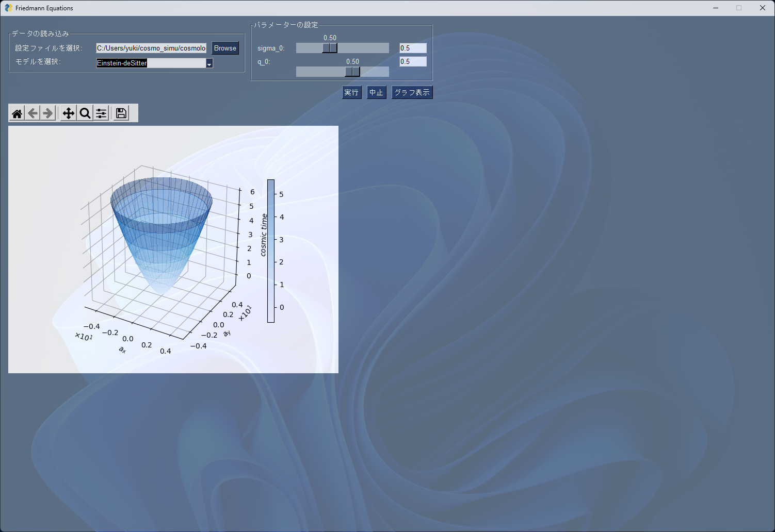Viewport: 775px width, 532px height.
Task: Click the Friedmann Equations title bar icon
Action: pos(7,8)
